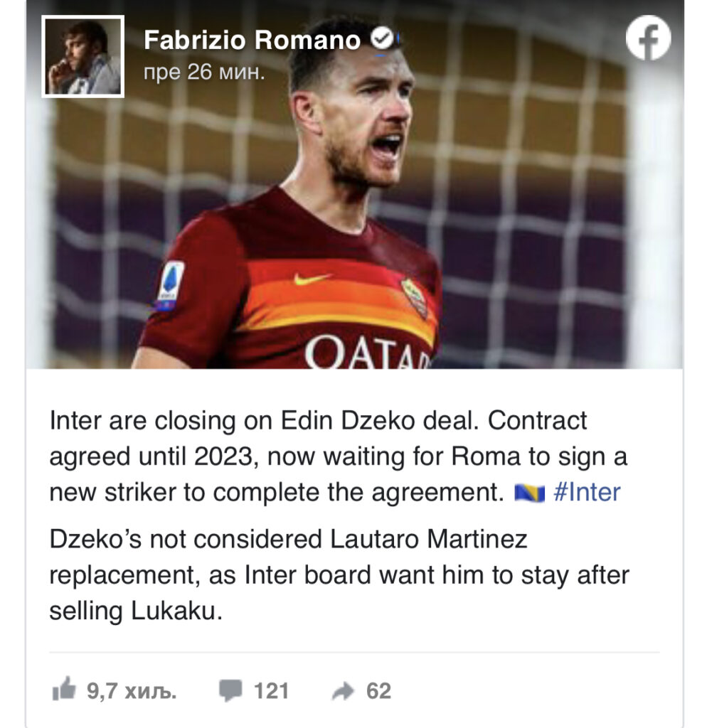The width and height of the screenshot is (707, 728).
Task: Click the Roma crest on the jersey
Action: 415,298
